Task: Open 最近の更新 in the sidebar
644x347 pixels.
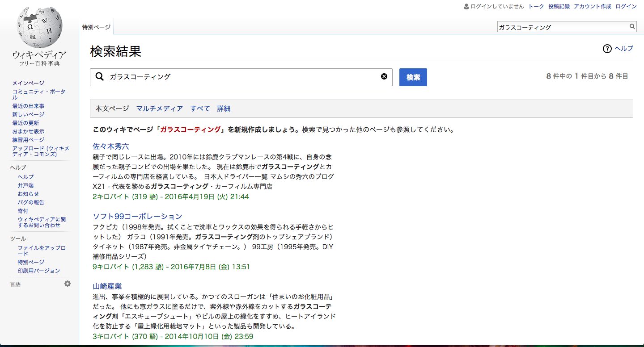Action: pos(25,123)
